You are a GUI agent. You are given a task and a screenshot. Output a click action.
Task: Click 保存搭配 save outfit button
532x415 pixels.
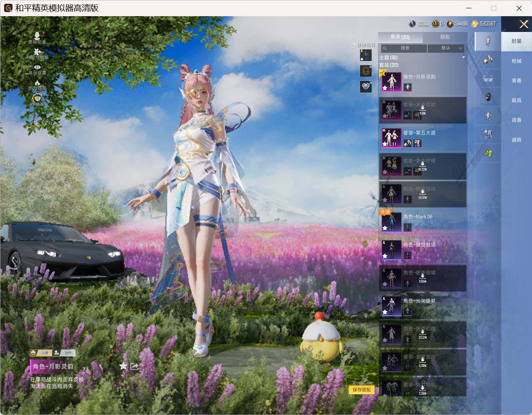point(362,390)
